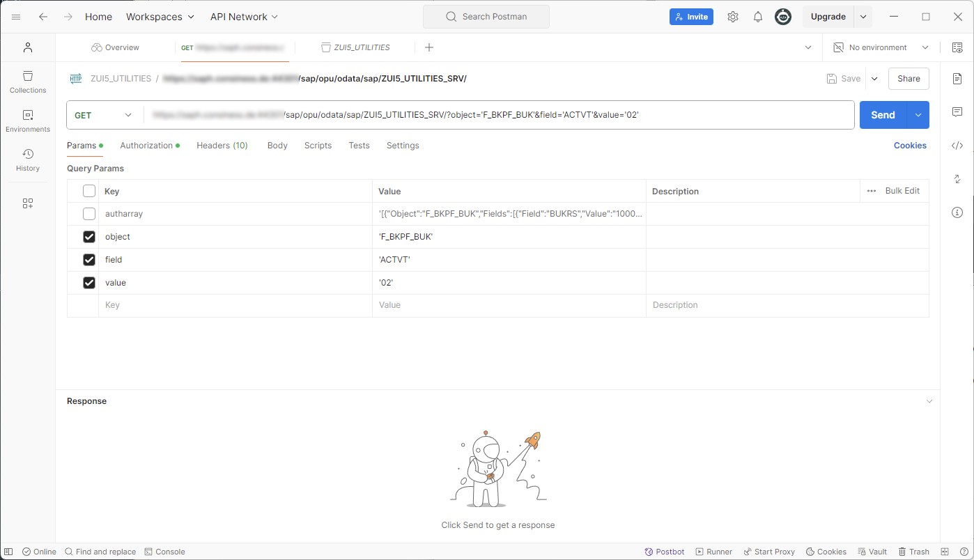Open the Trash in status bar
Image resolution: width=974 pixels, height=560 pixels.
click(x=913, y=552)
